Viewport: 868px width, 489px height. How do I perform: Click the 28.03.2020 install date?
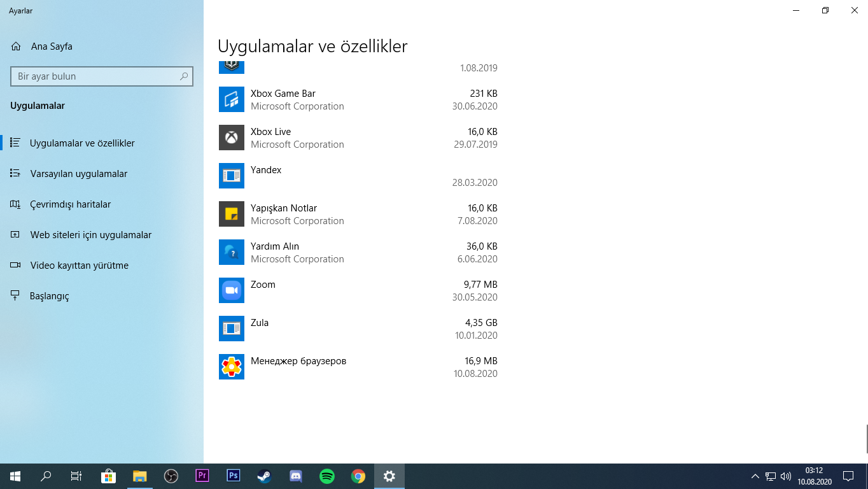[475, 183]
